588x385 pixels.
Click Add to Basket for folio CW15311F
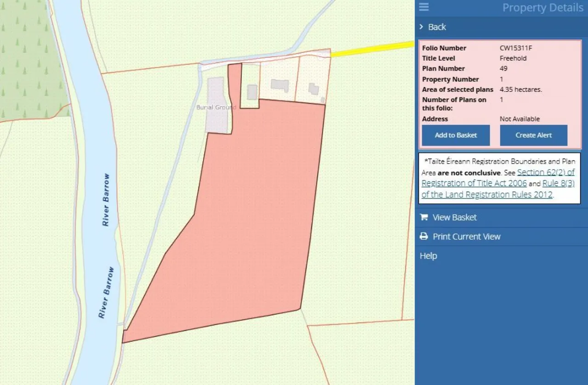pyautogui.click(x=455, y=135)
